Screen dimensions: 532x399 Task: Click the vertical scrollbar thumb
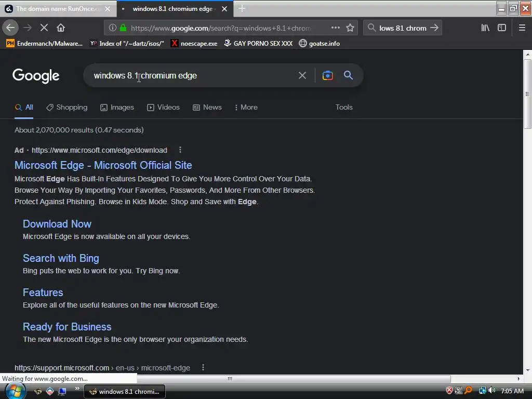pos(527,94)
